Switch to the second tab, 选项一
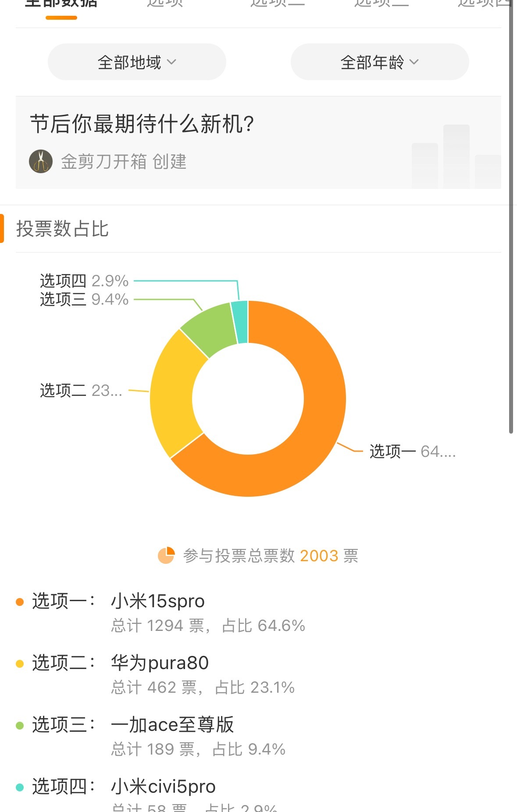Image resolution: width=517 pixels, height=812 pixels. click(165, 4)
